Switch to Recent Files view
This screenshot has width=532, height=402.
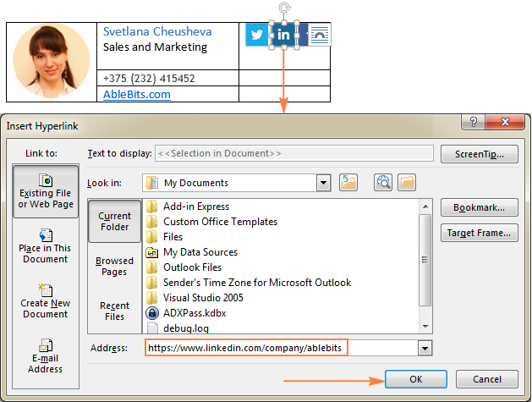point(114,311)
